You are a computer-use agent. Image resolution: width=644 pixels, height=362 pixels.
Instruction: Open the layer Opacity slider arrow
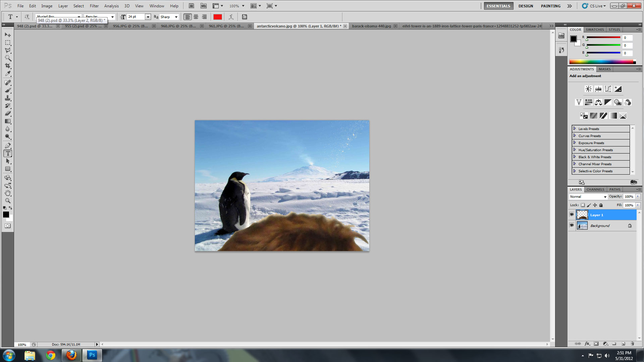tap(638, 196)
